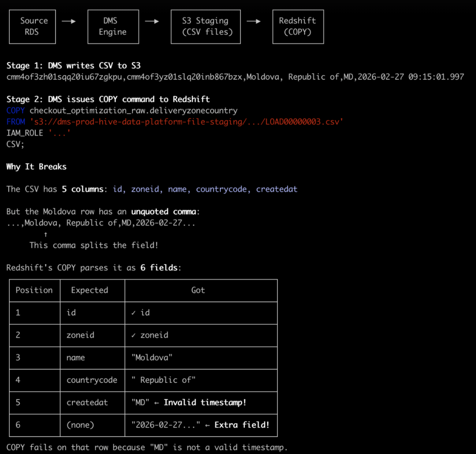The image size is (476, 454).
Task: Click the countrycode cell in Expected column
Action: tap(92, 380)
